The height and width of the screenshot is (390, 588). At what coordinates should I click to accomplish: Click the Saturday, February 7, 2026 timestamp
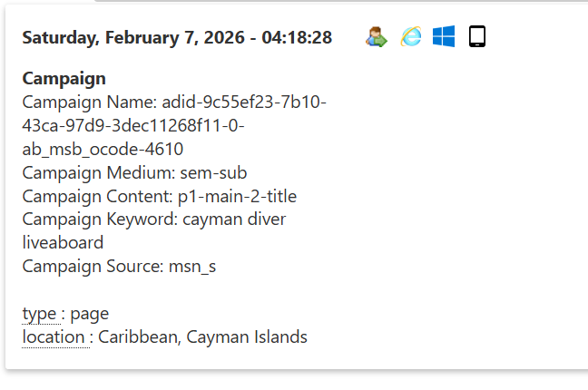[x=177, y=38]
